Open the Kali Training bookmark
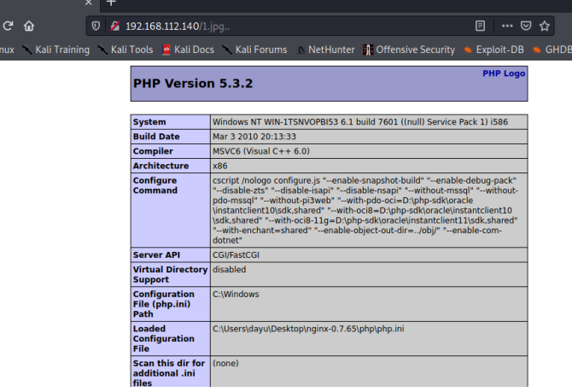Screen dimensions: 572x392 [x=55, y=50]
